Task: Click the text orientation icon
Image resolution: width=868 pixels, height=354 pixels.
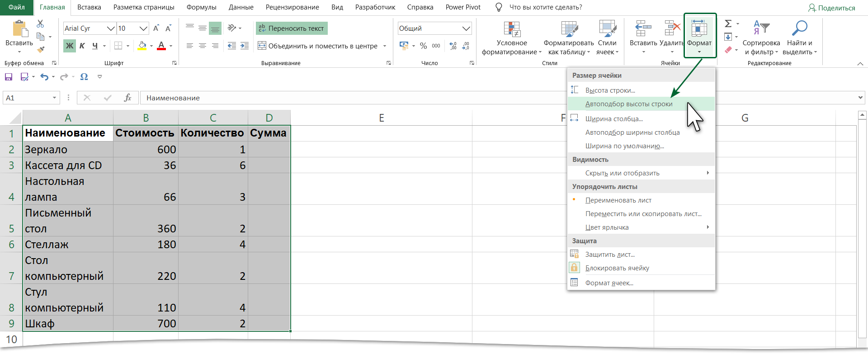Action: (x=232, y=28)
